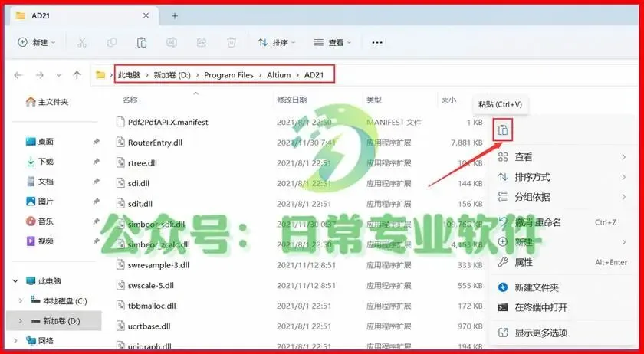Expand the 新加卷 (D:) tree node

coord(21,321)
